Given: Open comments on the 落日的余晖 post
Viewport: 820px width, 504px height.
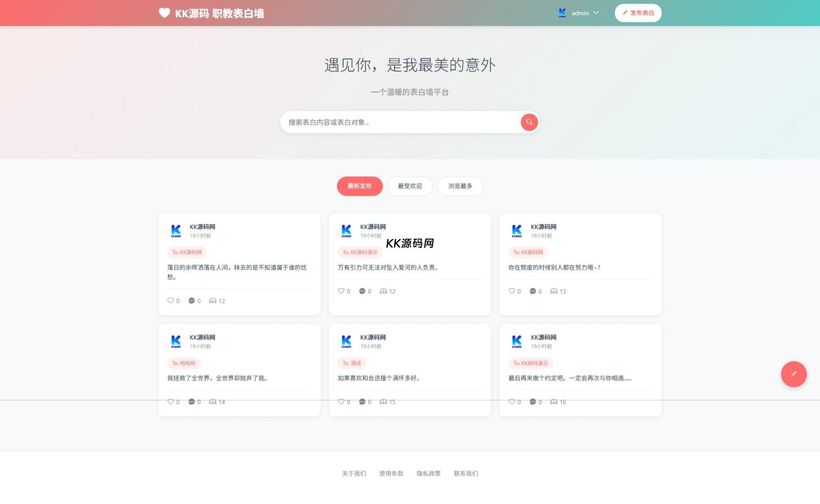Looking at the screenshot, I should [x=192, y=301].
